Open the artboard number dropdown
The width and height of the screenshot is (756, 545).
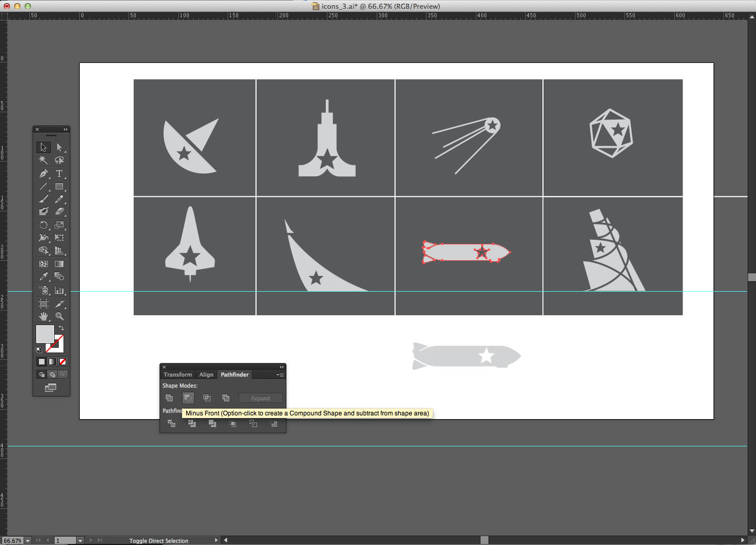pos(80,540)
